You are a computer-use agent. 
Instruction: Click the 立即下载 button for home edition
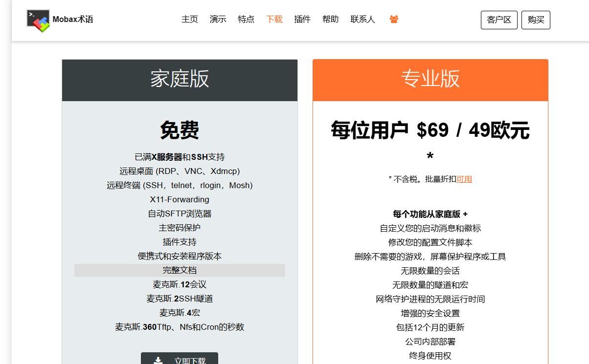[180, 359]
